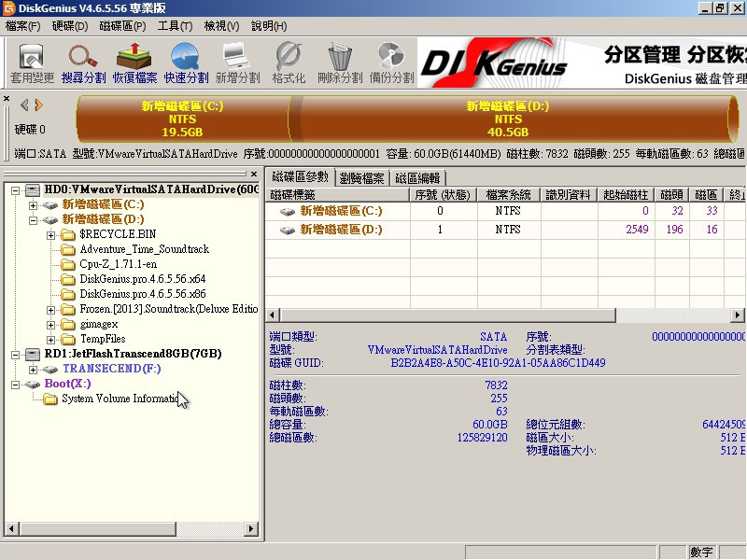
Task: Click the 備份分割 backup partition icon
Action: 390,63
